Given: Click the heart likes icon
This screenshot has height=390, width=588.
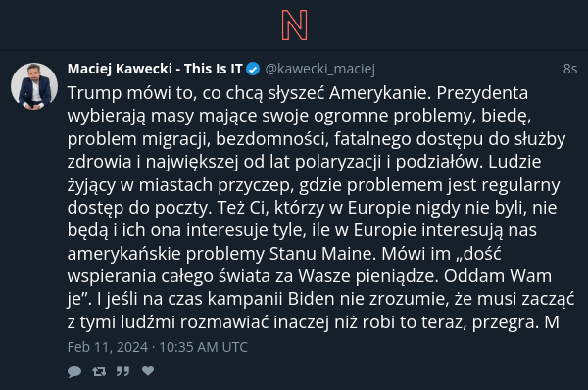Looking at the screenshot, I should pos(148,370).
